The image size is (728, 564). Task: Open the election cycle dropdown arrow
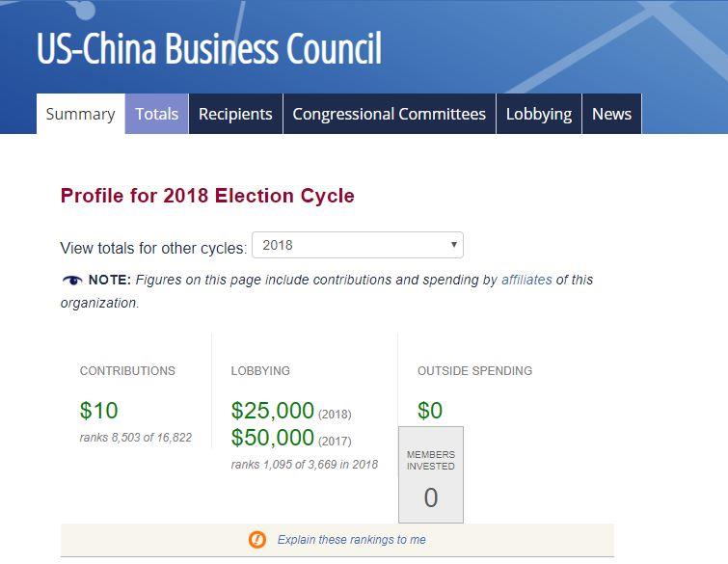453,245
